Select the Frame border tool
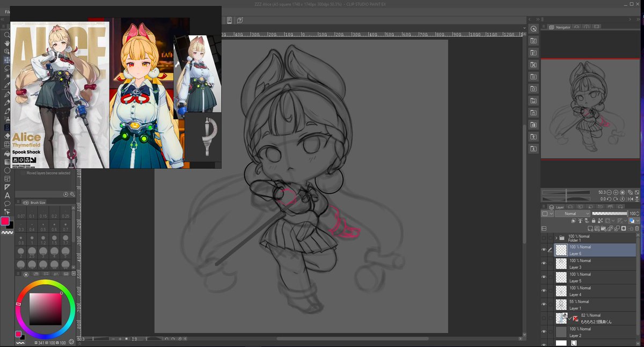The image size is (644, 347). 7,179
